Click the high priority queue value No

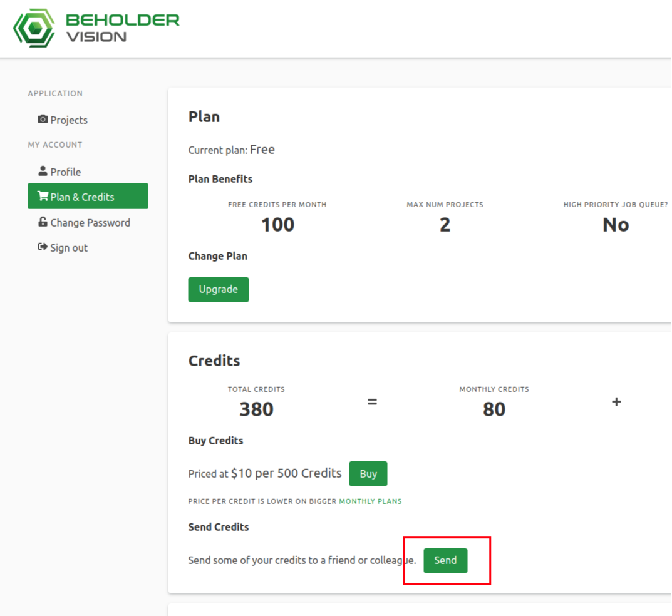click(x=616, y=225)
